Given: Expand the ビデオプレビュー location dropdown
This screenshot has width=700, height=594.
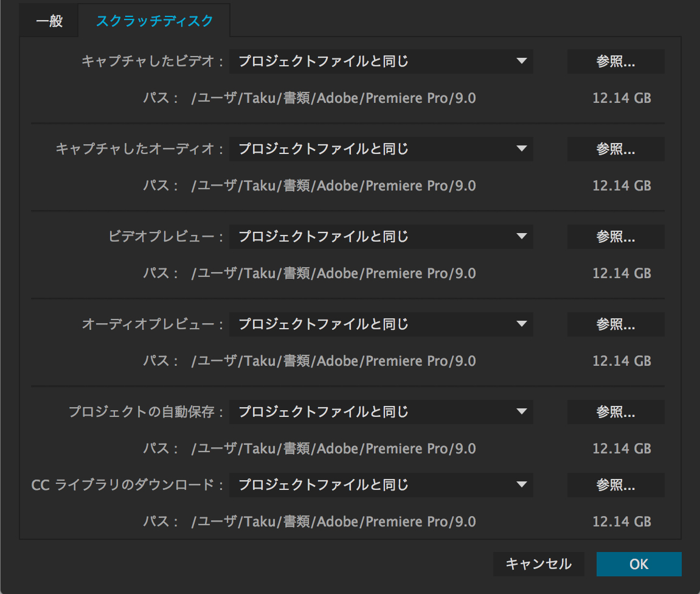Looking at the screenshot, I should tap(381, 236).
